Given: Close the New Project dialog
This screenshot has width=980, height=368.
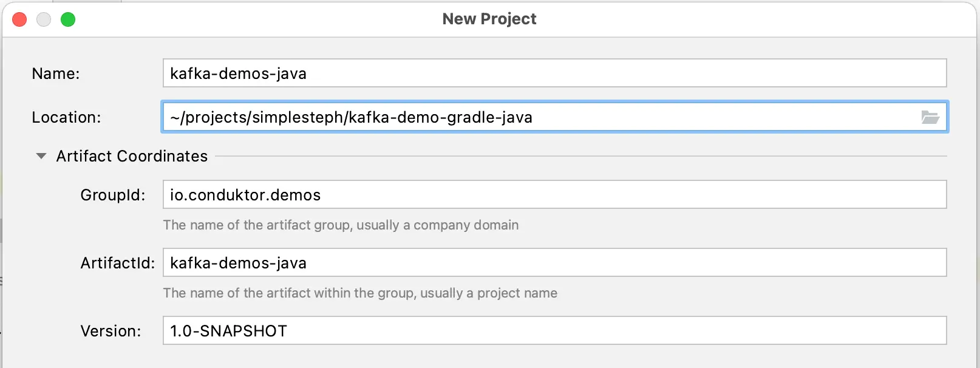Looking at the screenshot, I should point(19,19).
